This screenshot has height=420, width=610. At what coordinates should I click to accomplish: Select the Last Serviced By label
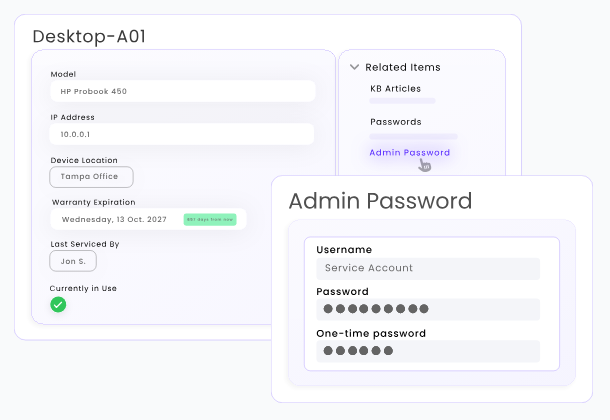pyautogui.click(x=85, y=244)
